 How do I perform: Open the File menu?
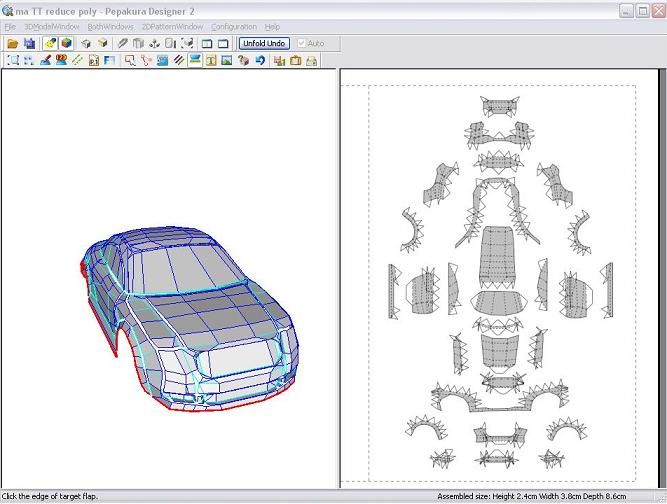point(10,27)
